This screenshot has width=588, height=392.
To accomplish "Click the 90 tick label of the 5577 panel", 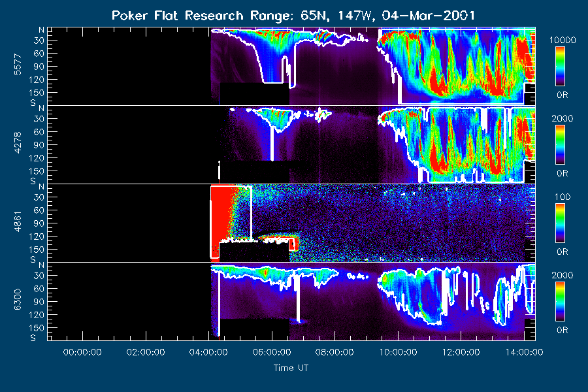I will (x=39, y=67).
